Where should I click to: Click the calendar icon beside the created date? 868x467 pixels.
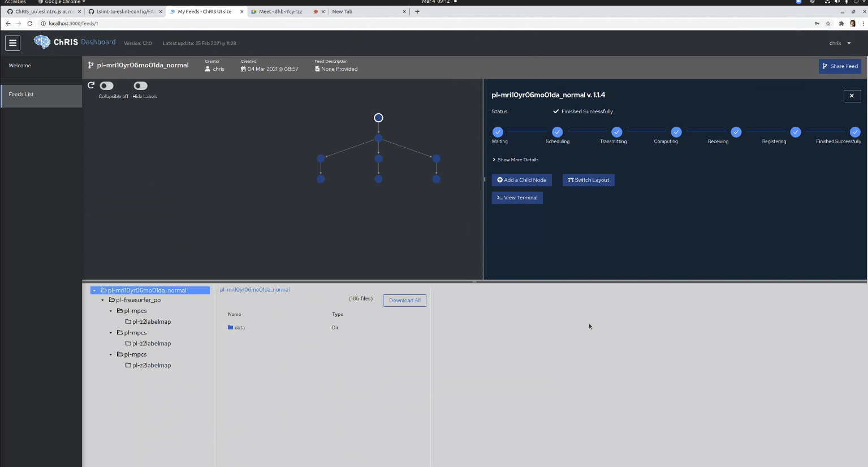243,69
